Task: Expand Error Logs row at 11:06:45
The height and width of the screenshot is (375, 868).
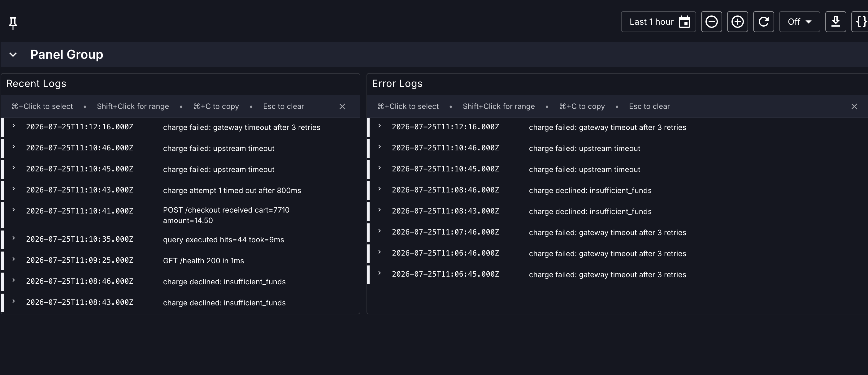Action: 380,273
